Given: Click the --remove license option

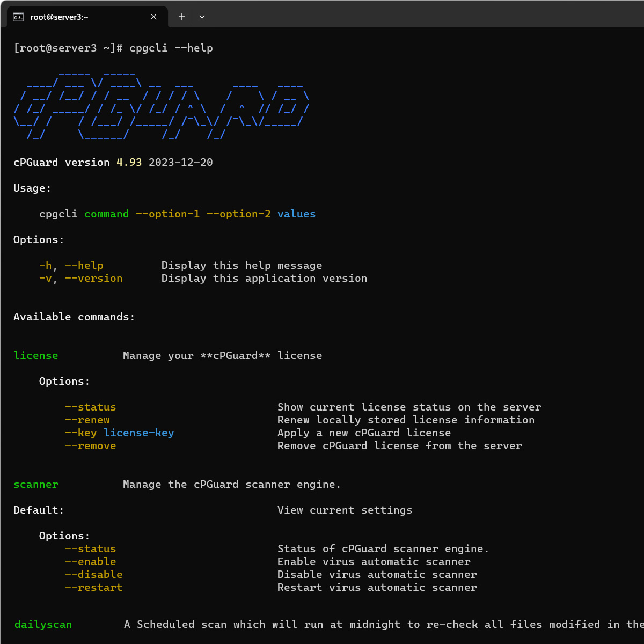Looking at the screenshot, I should point(90,445).
